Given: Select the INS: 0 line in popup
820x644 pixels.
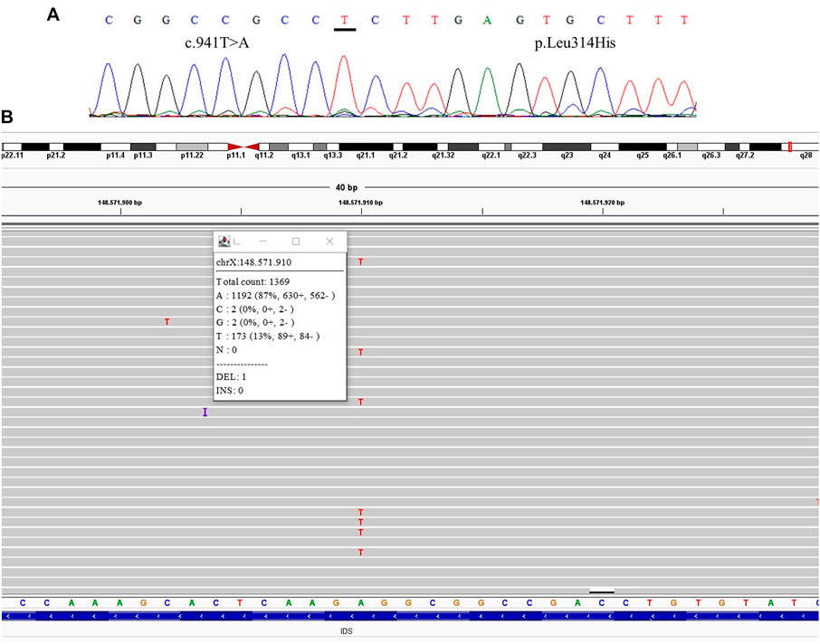Looking at the screenshot, I should coord(230,391).
